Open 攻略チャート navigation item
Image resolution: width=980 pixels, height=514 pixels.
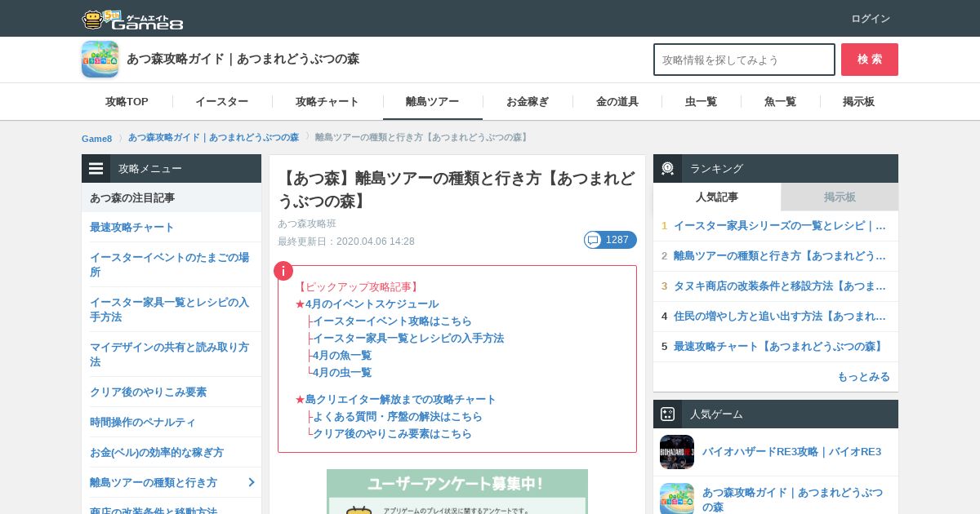coord(327,102)
